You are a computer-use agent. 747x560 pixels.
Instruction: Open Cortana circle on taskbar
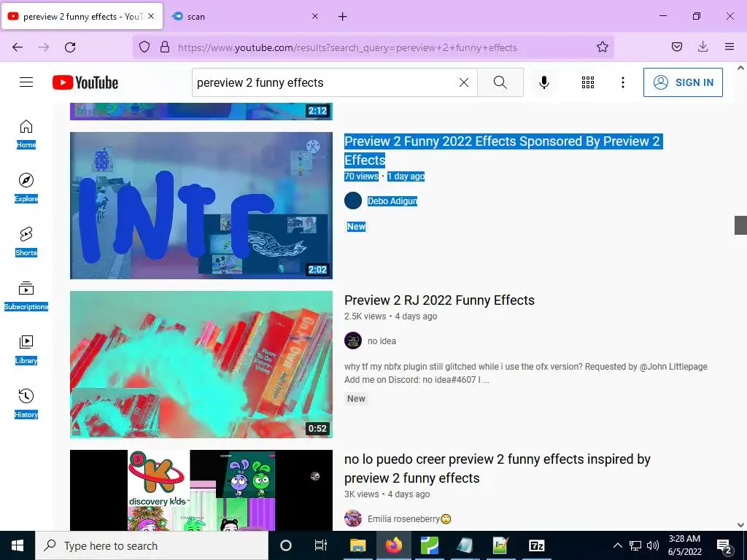tap(286, 545)
